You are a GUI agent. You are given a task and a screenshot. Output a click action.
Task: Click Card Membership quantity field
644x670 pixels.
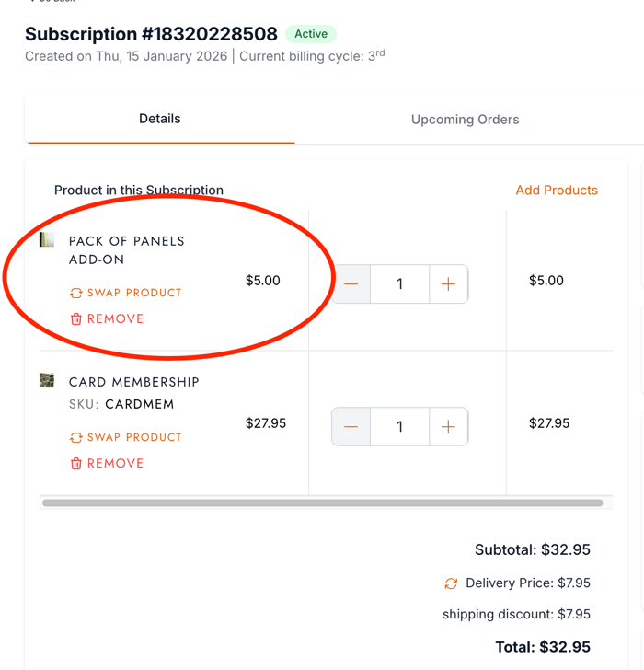[x=399, y=427]
